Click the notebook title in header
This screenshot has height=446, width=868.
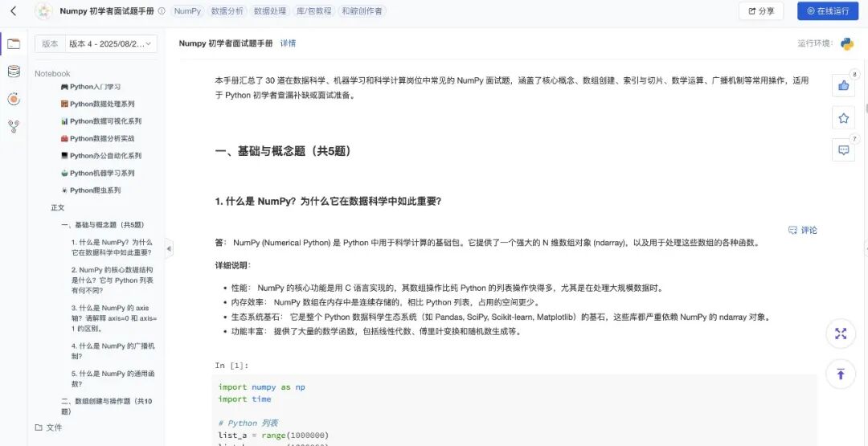point(107,11)
